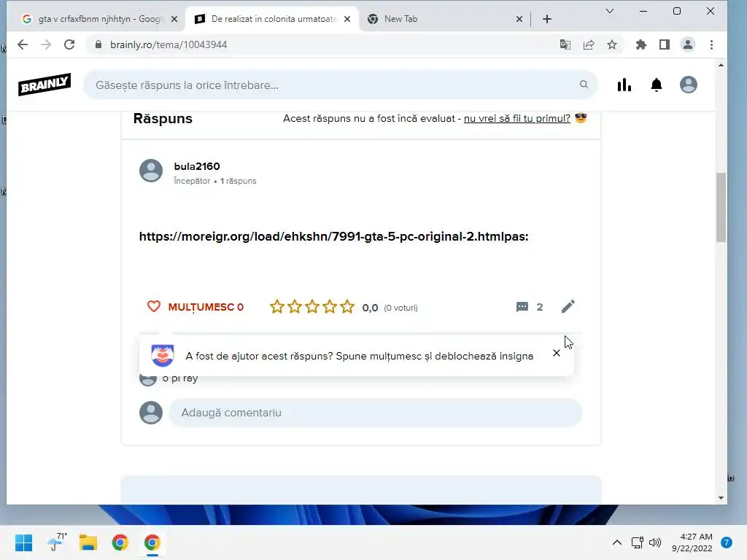Open the clock showing 4:27 AM
747x560 pixels.
pos(692,542)
